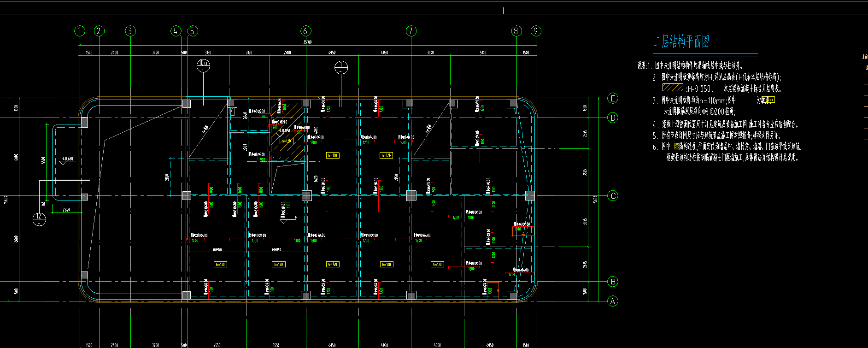Select note 4 about reserved openings

(x=725, y=124)
